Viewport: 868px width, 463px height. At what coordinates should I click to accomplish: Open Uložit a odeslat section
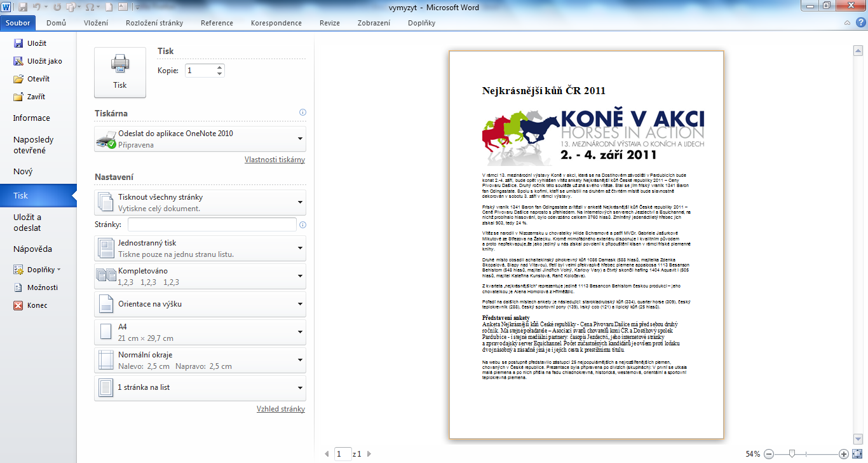[x=28, y=223]
